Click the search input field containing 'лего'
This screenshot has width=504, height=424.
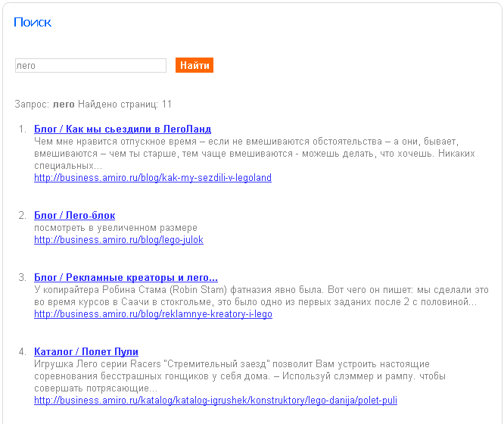(x=90, y=66)
